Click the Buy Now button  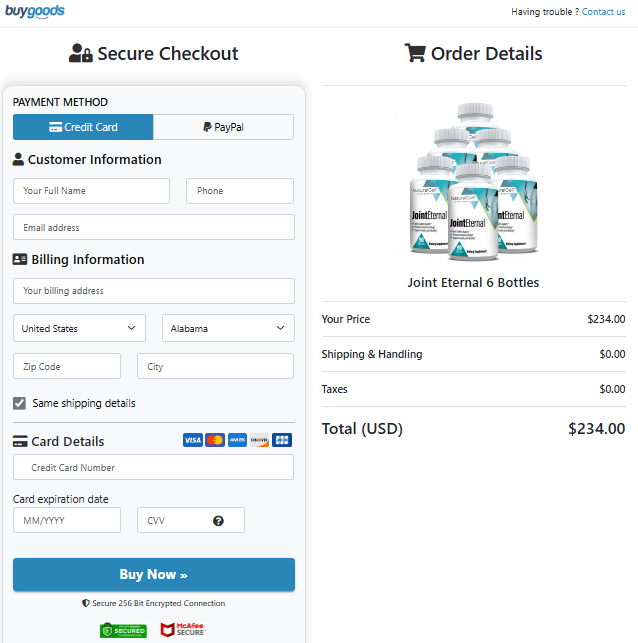154,575
